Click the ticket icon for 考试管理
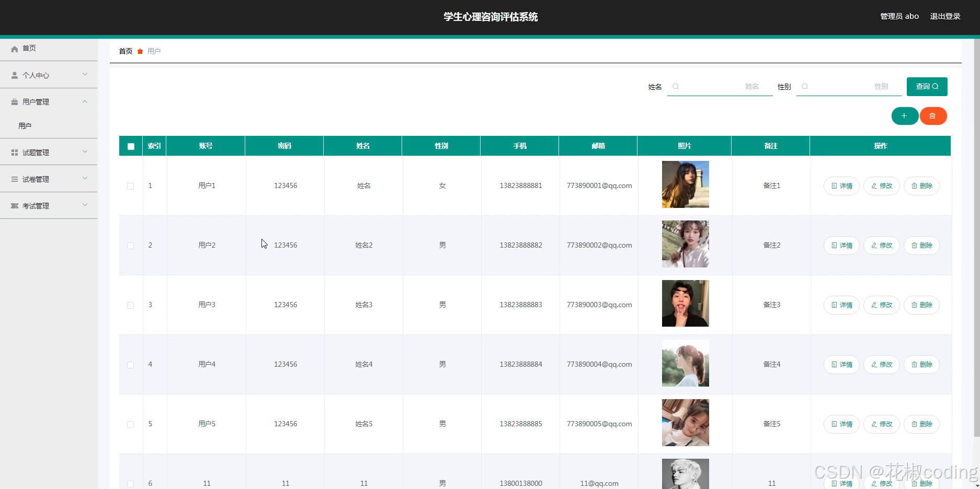Viewport: 980px width, 489px height. click(x=15, y=206)
